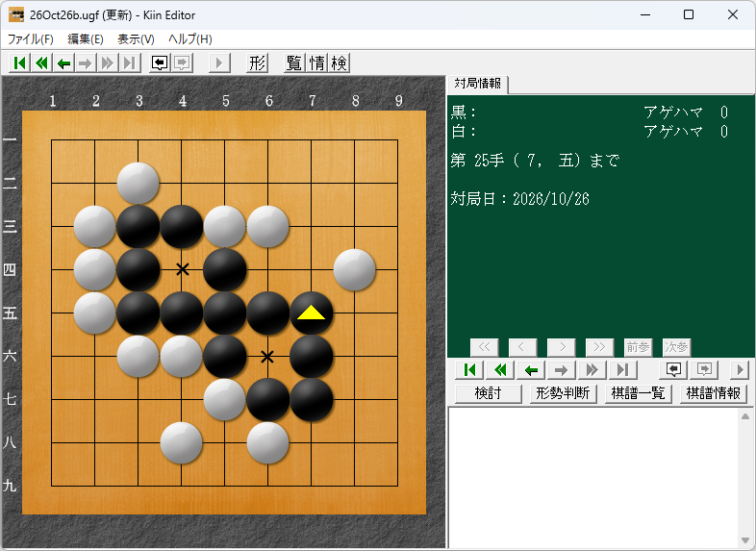This screenshot has width=756, height=551.
Task: Click the 検 toolbar button
Action: 339,63
